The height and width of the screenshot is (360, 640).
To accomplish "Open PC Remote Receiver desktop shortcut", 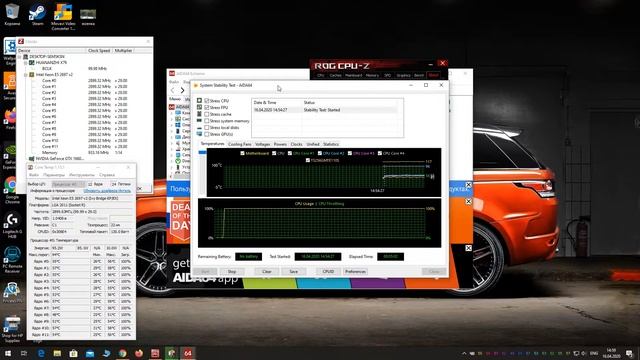I will [12, 260].
